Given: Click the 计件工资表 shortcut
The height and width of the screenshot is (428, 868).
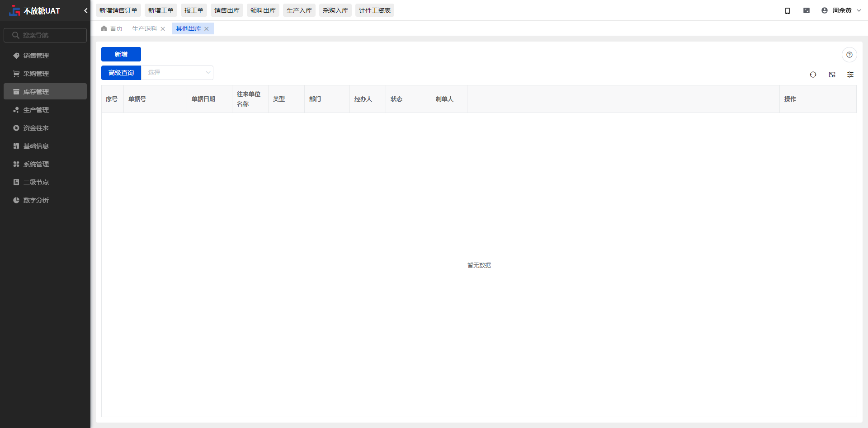Looking at the screenshot, I should pos(375,10).
